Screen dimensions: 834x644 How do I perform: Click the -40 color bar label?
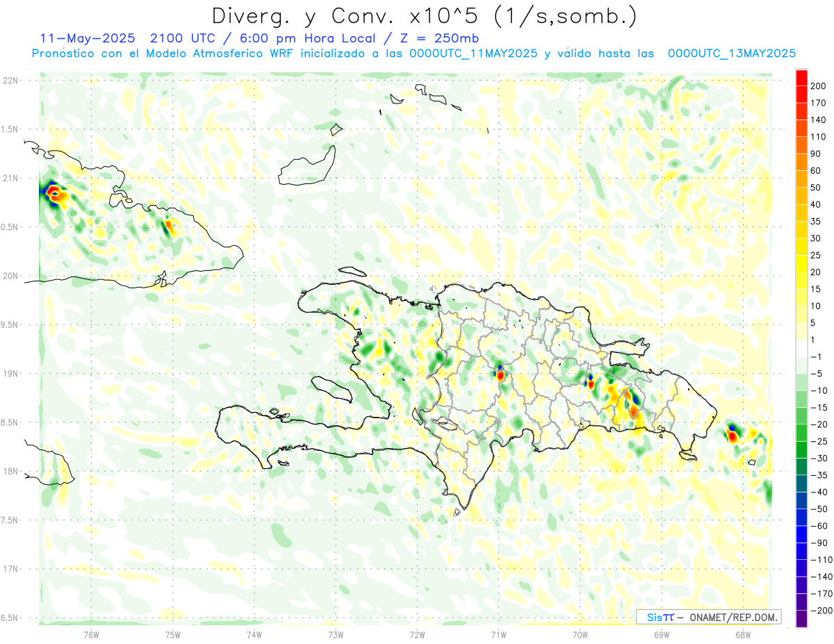pyautogui.click(x=818, y=493)
